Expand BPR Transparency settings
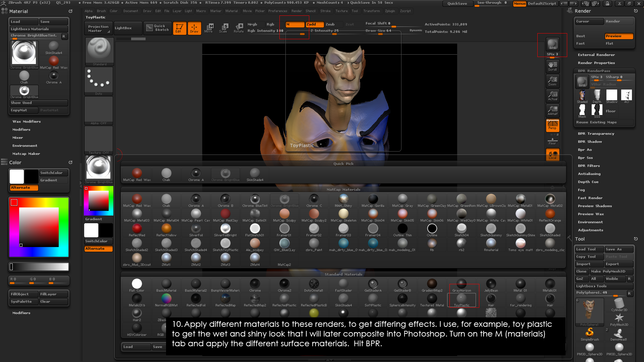The image size is (644, 362). 596,134
